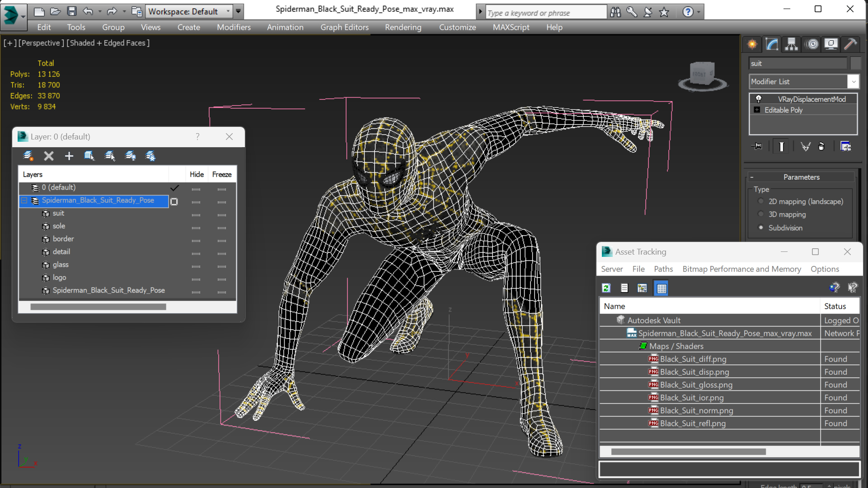Open the undo history dropdown arrow

pyautogui.click(x=99, y=11)
